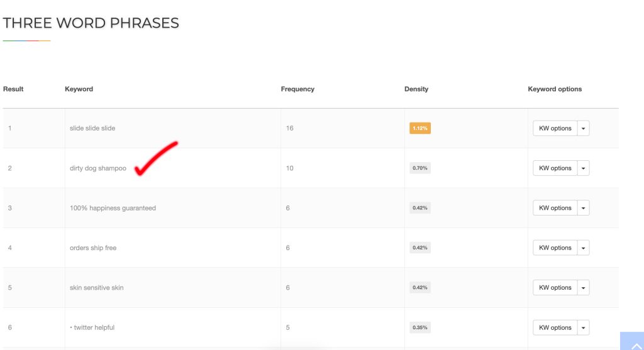Click the Frequency column header
This screenshot has height=350, width=644.
pos(297,89)
